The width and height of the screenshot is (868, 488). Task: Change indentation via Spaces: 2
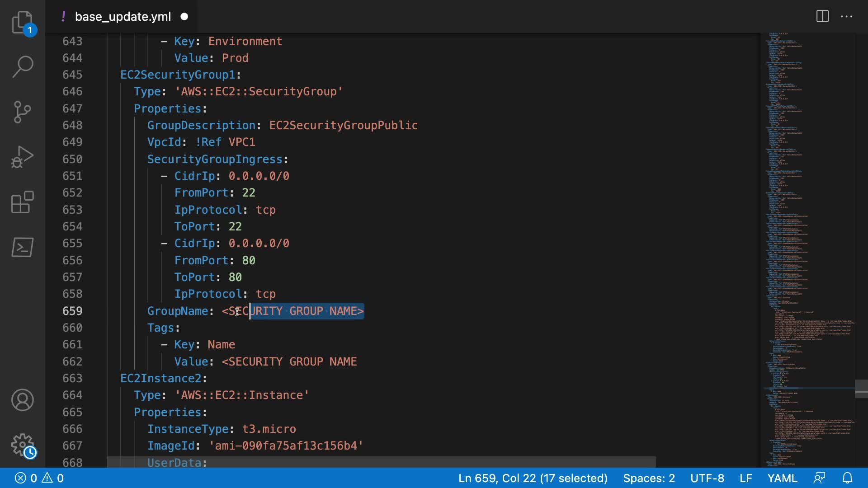(649, 478)
